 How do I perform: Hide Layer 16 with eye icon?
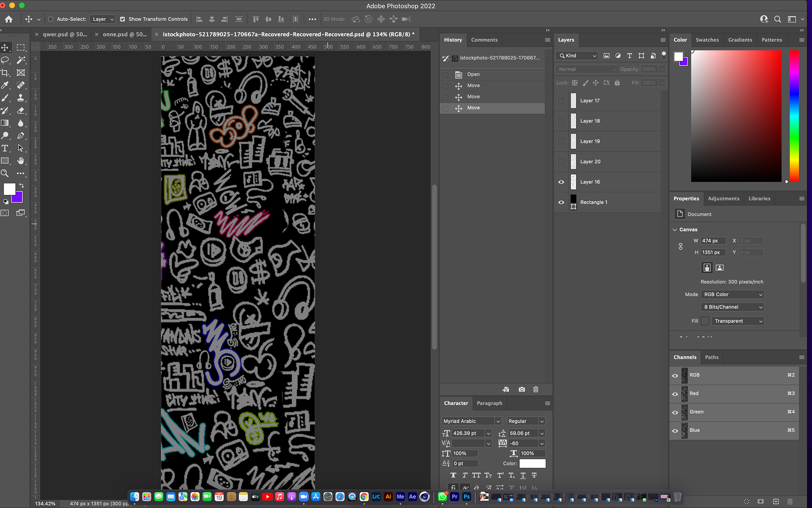point(561,182)
